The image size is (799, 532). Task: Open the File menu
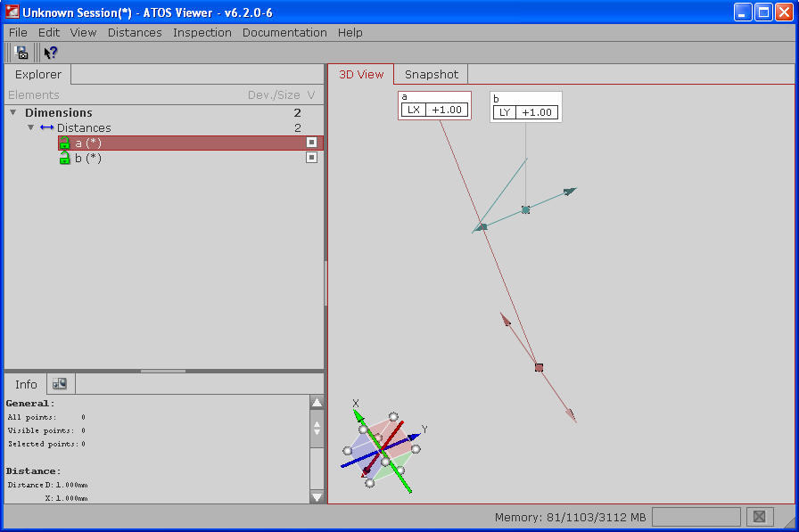19,33
